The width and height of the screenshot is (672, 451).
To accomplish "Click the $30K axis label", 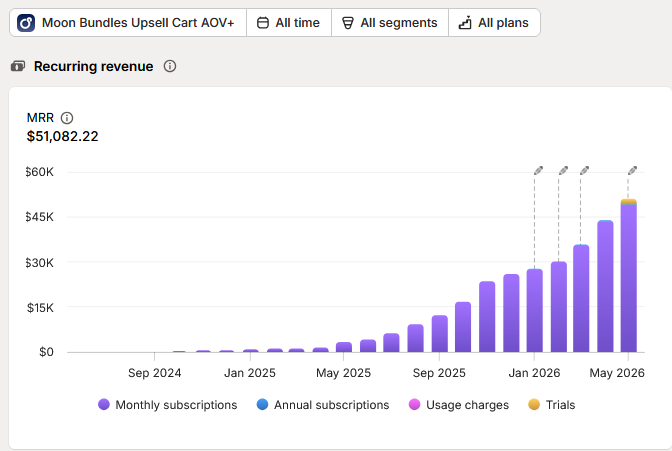I will (x=39, y=262).
